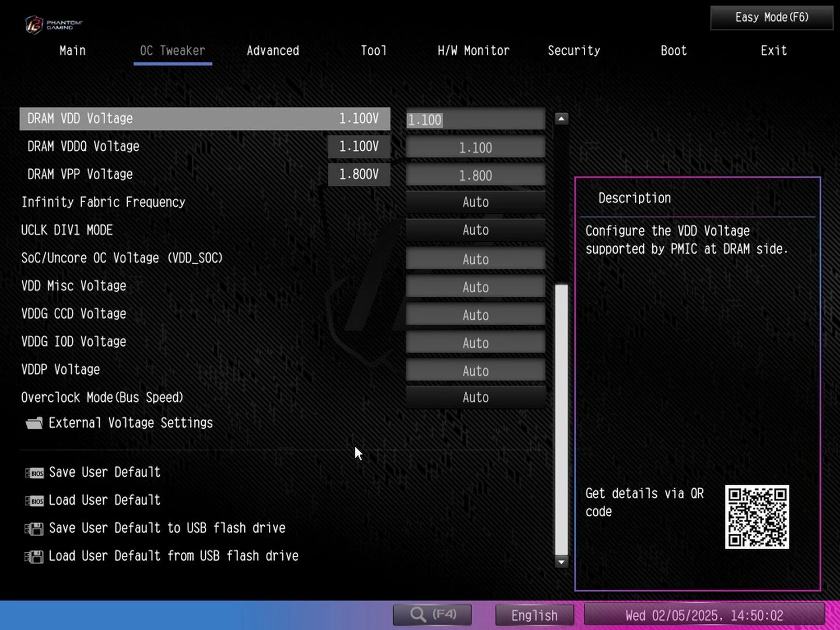
Task: Click the Save User Default BIOS icon
Action: (34, 473)
